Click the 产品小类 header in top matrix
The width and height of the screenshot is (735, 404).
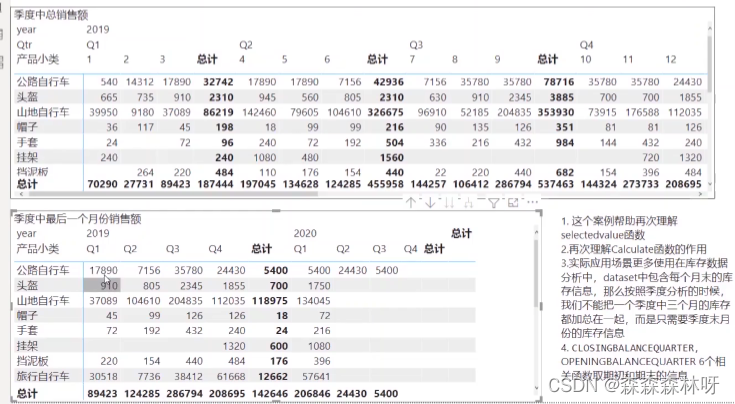coord(38,60)
